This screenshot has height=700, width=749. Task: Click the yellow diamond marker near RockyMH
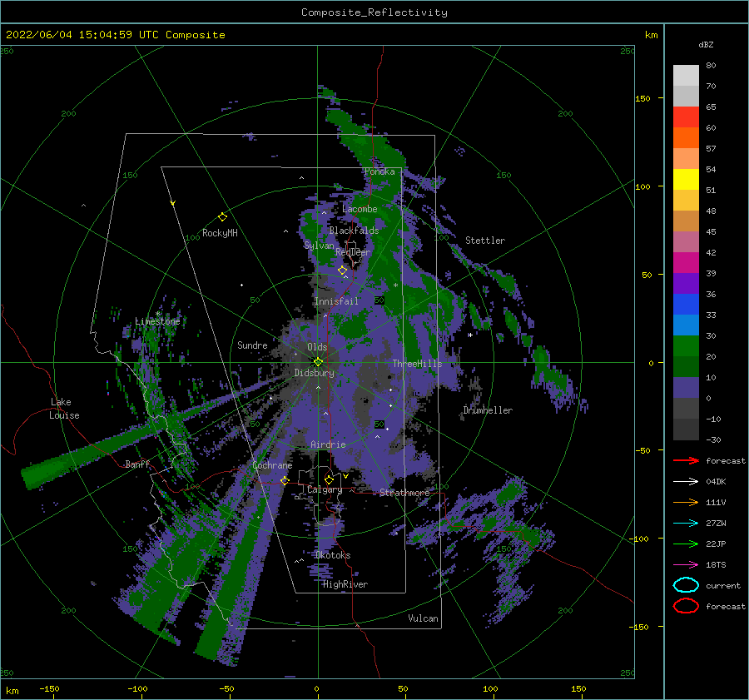(222, 217)
